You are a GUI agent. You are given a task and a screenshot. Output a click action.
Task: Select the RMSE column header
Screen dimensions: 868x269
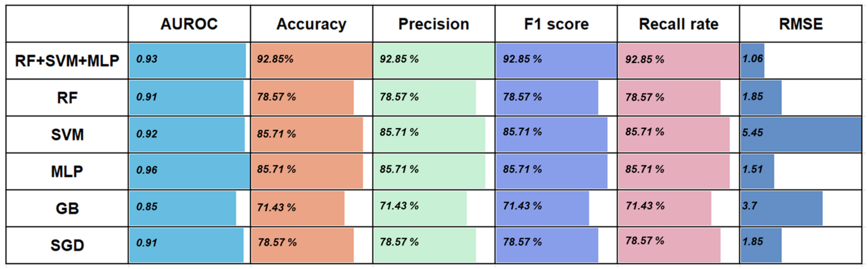click(x=801, y=24)
